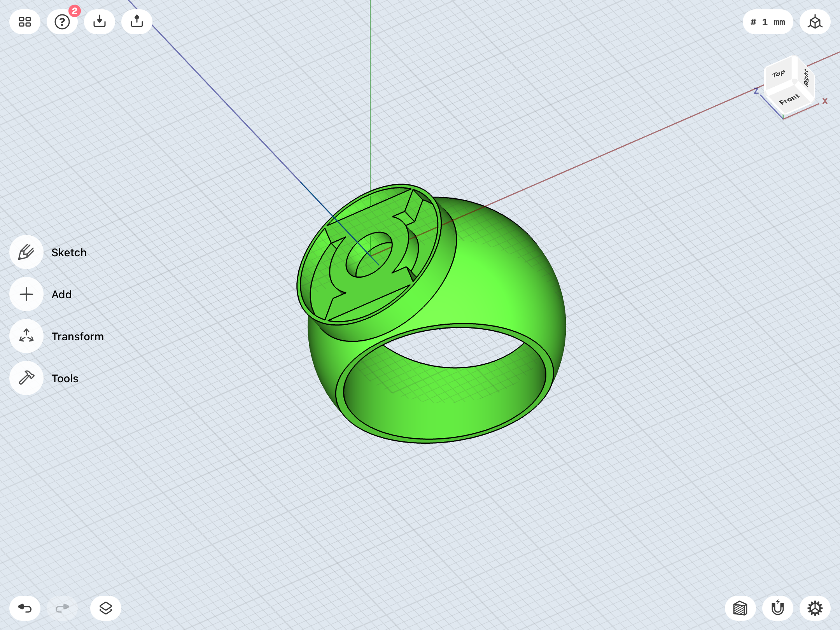Click the Transform menu label
Image resolution: width=840 pixels, height=630 pixels.
coord(78,336)
